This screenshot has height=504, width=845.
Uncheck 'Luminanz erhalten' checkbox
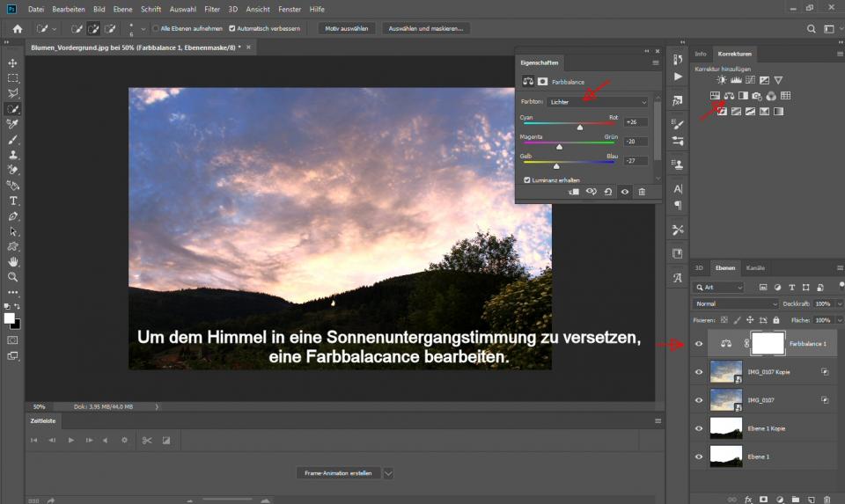(527, 179)
